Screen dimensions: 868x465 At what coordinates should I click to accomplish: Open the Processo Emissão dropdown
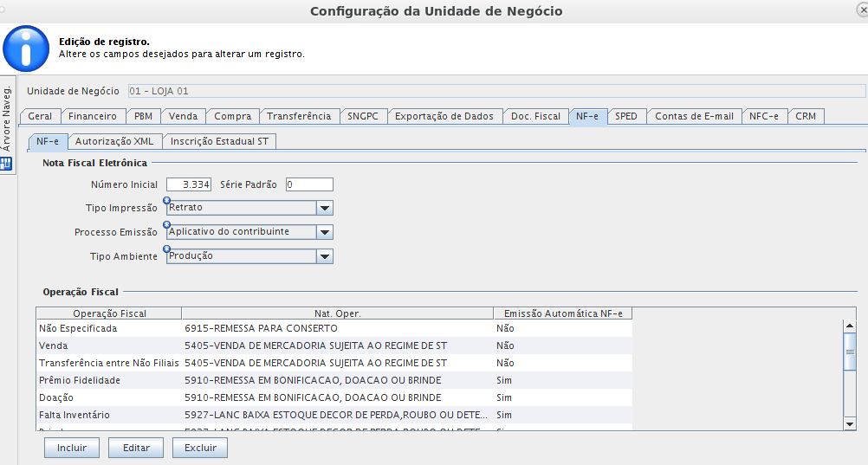(324, 232)
